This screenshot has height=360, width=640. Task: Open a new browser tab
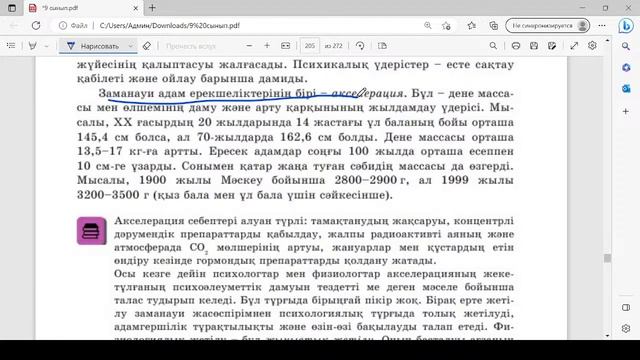152,8
